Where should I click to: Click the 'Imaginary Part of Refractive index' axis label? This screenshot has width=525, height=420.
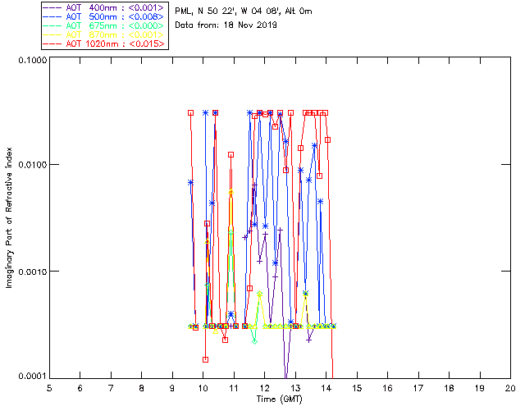[x=9, y=217]
